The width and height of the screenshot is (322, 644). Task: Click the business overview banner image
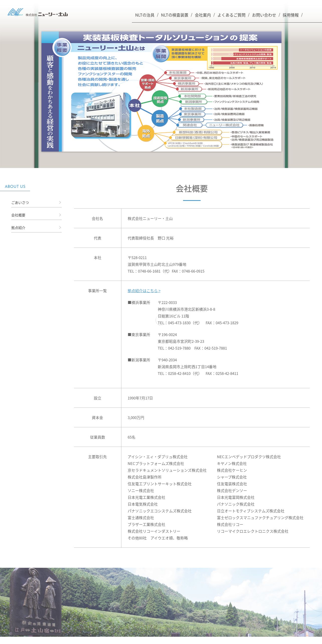pyautogui.click(x=161, y=92)
